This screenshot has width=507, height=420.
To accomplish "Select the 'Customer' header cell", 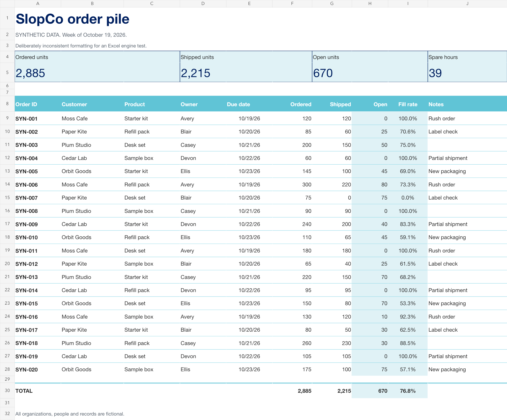I will pos(92,104).
